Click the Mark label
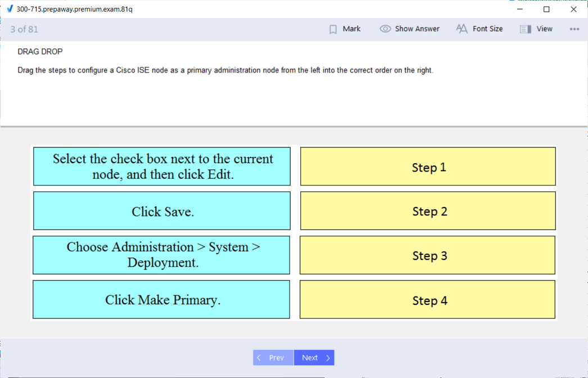Image resolution: width=588 pixels, height=378 pixels. tap(351, 29)
